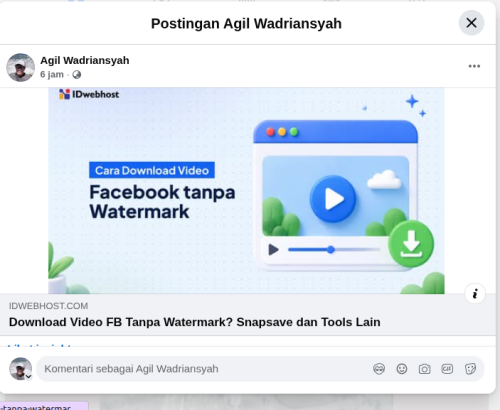Open the three-dot post options menu
500x410 pixels.
(x=474, y=66)
